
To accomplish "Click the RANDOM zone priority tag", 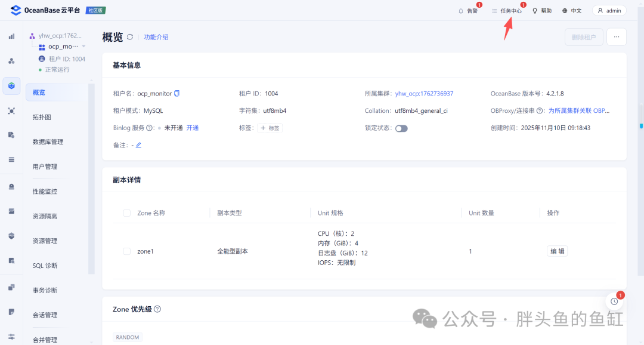I will pos(128,337).
